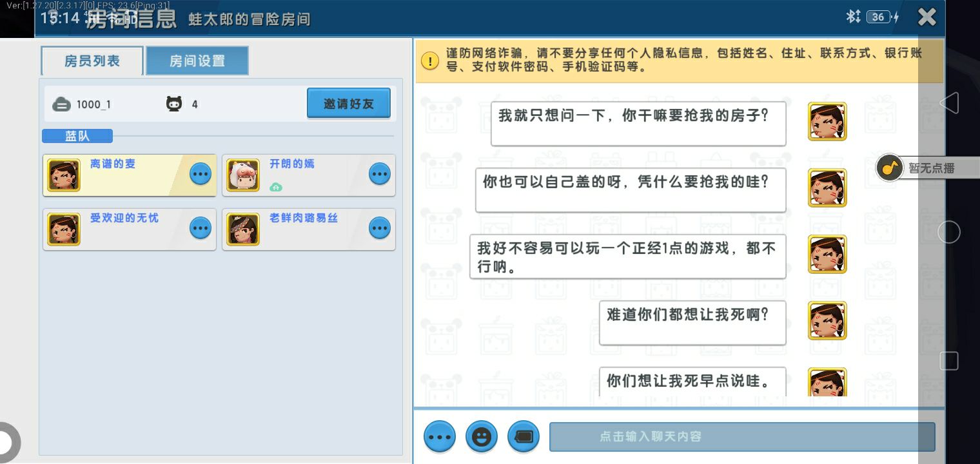Close the room info panel
The height and width of the screenshot is (464, 980).
click(926, 17)
